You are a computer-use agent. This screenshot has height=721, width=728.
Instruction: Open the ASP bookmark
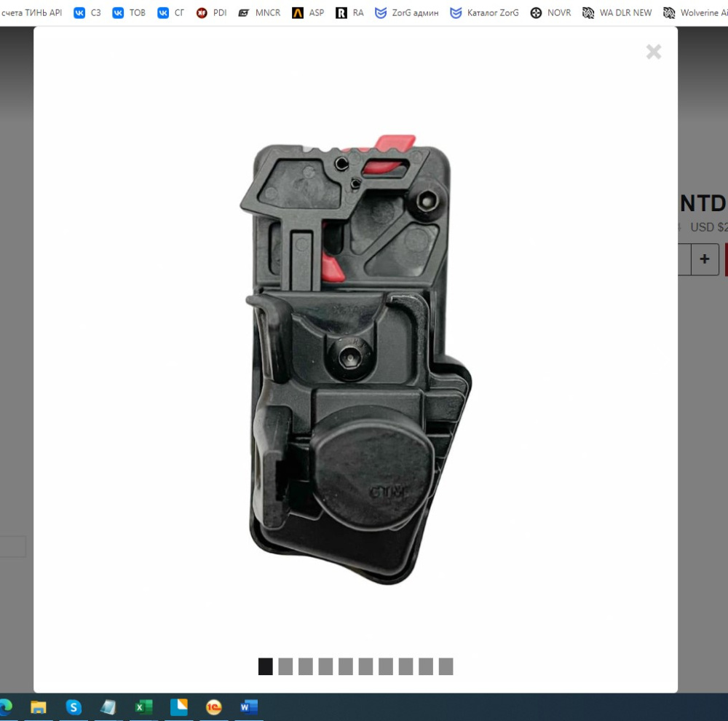pyautogui.click(x=308, y=13)
